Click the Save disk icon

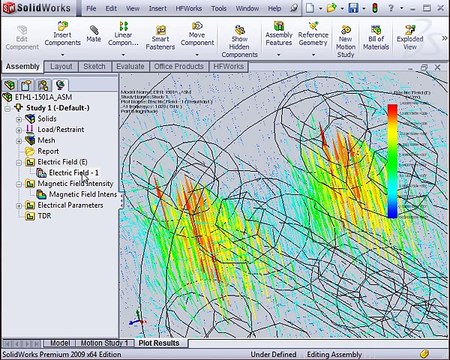(x=353, y=8)
